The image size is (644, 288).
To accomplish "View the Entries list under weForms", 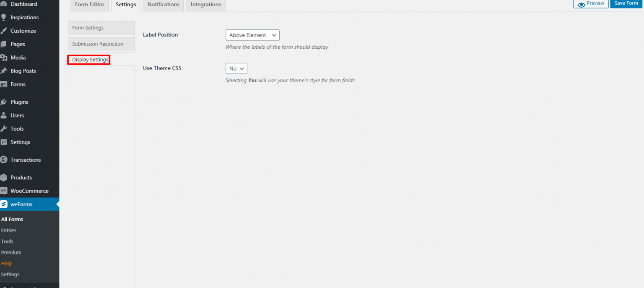I will point(9,230).
